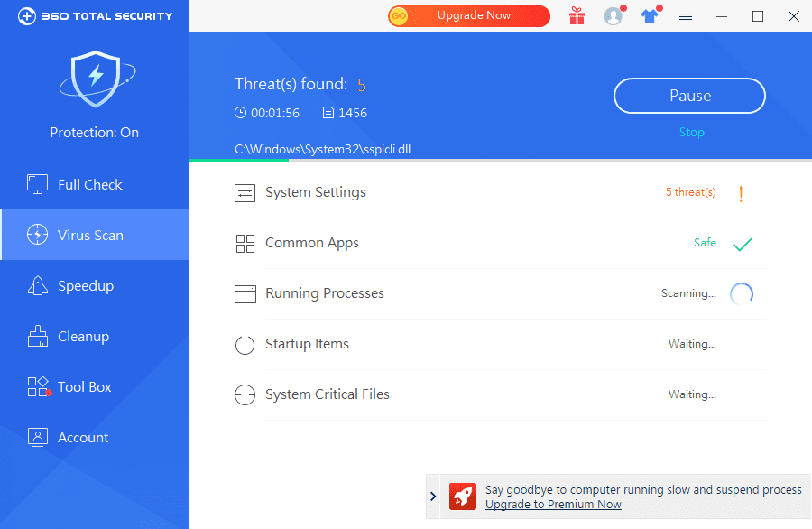The height and width of the screenshot is (529, 812).
Task: Click the orange exclamation warning icon
Action: [741, 193]
